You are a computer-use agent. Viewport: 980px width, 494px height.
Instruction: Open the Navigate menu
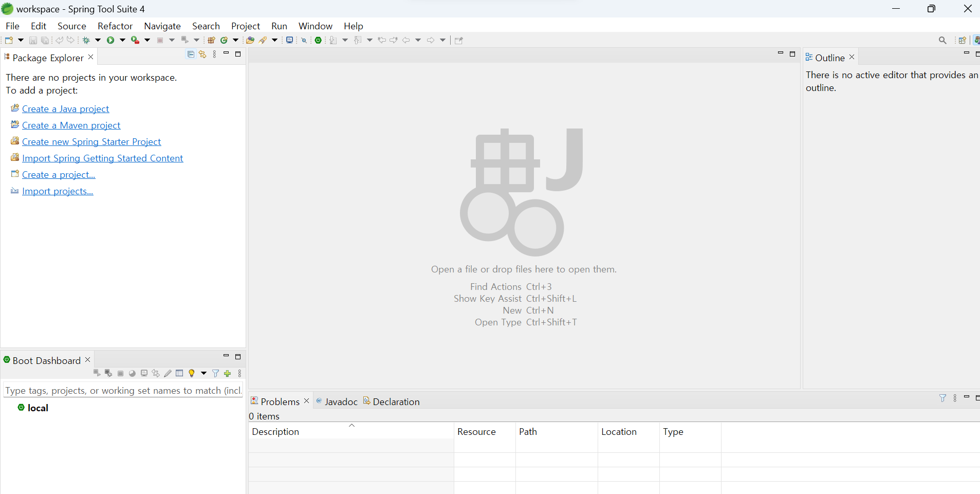pos(162,26)
